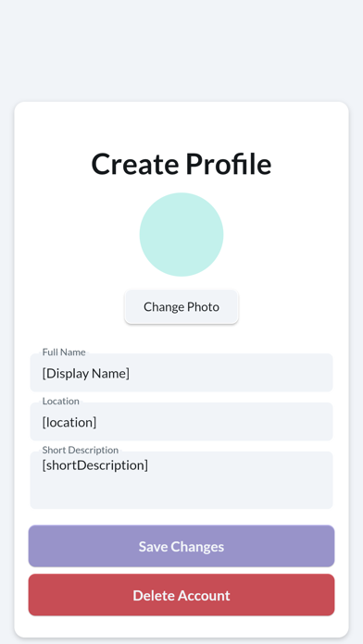Click the Create Profile heading
The width and height of the screenshot is (363, 644).
[181, 164]
